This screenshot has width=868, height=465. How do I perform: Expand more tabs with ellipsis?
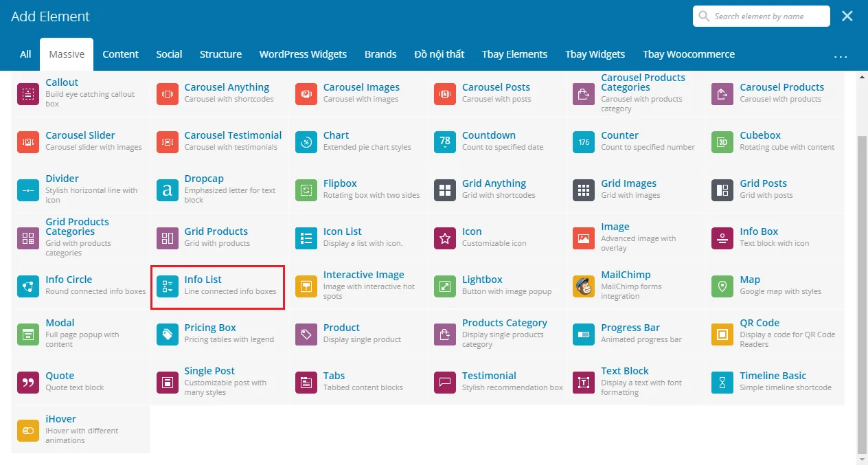pos(841,55)
